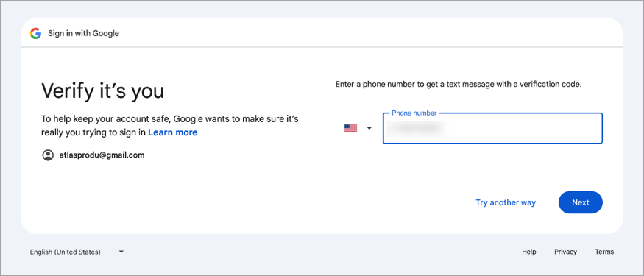The image size is (644, 276).
Task: Click the Next button
Action: click(x=581, y=202)
